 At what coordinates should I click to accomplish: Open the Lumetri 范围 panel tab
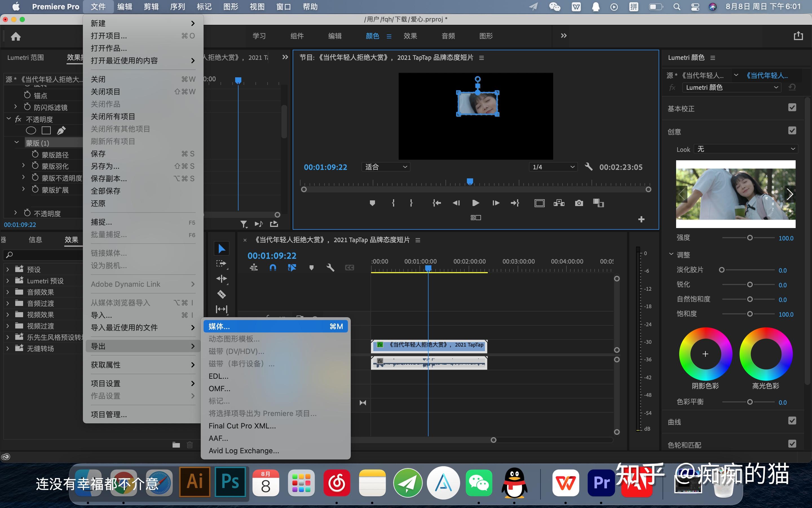click(x=25, y=58)
